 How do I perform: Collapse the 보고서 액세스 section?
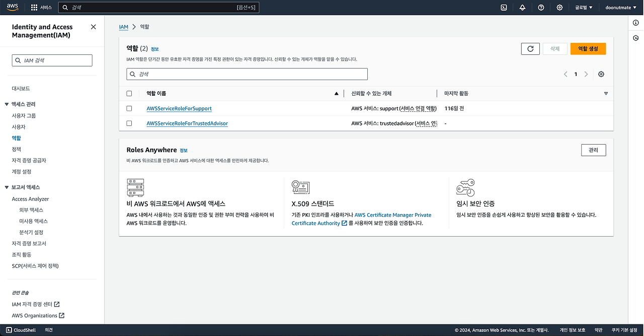point(7,187)
